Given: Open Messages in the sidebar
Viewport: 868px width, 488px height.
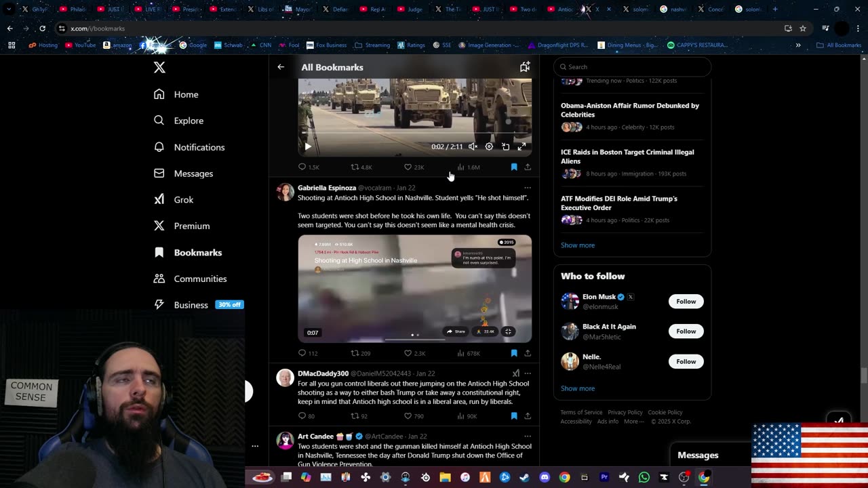Looking at the screenshot, I should [184, 174].
